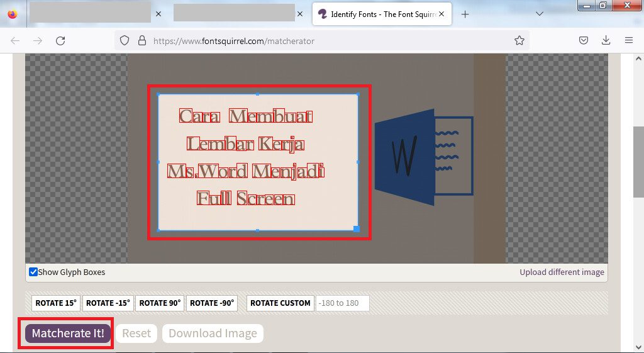Click the 'Full Screen' text in image

click(246, 198)
